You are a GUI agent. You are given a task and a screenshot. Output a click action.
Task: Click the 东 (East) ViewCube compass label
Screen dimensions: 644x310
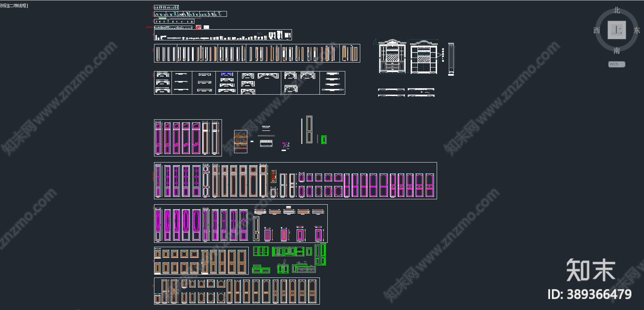(637, 31)
